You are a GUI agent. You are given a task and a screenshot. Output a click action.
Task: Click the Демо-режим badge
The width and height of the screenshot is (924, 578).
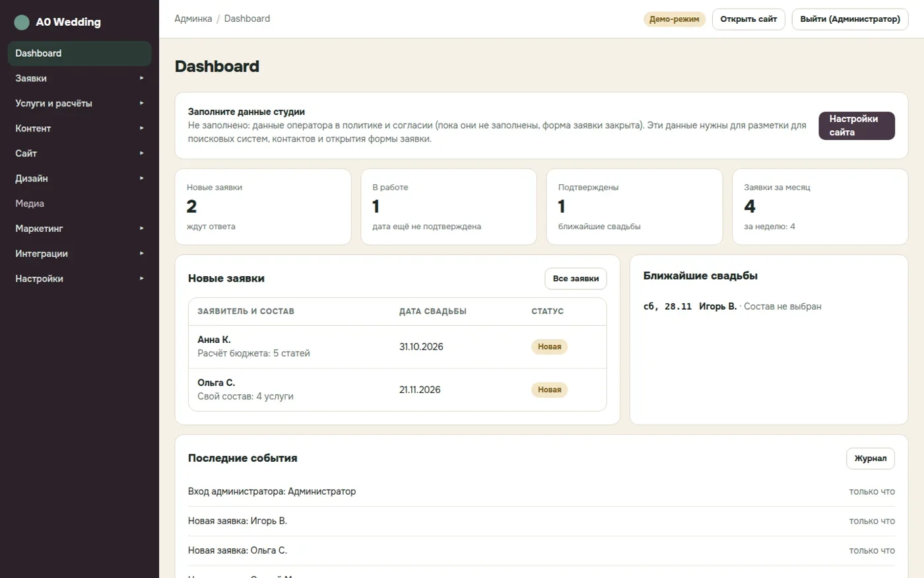coord(675,19)
